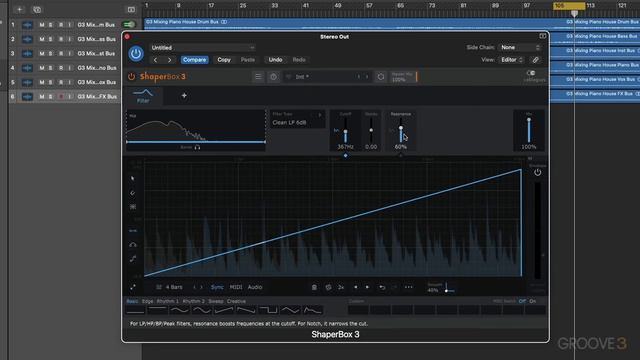Mute track 1 G3 Mix Drum Bus

point(42,25)
